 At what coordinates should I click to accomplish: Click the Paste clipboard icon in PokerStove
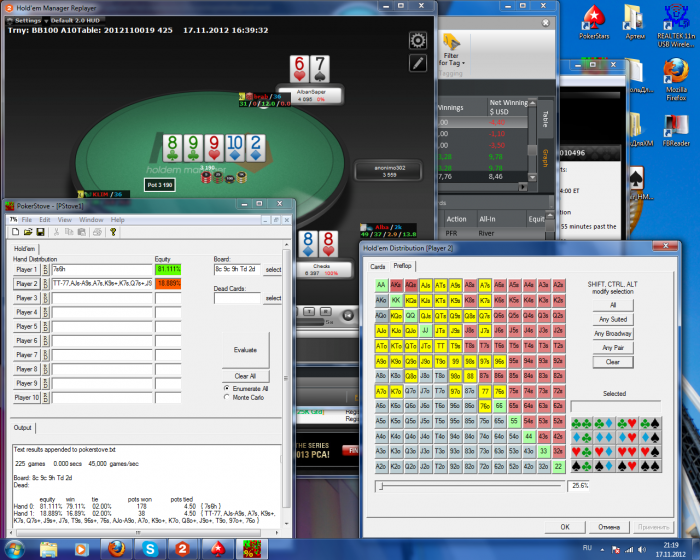point(81,232)
